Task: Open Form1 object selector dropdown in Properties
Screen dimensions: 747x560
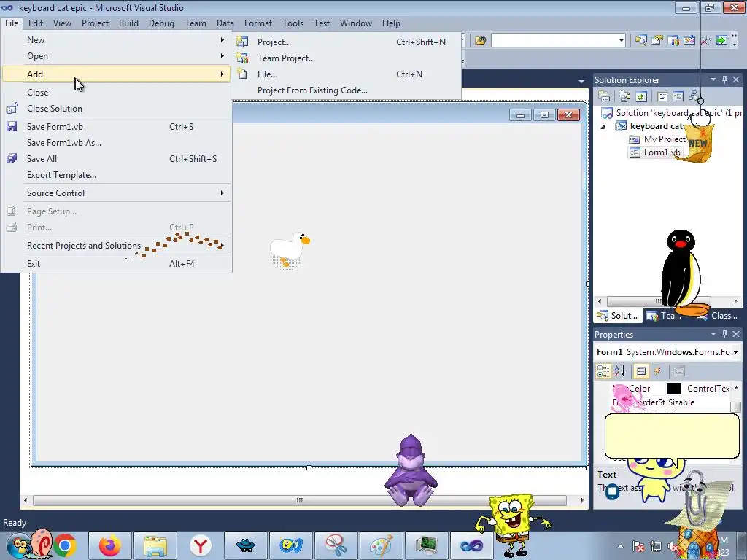Action: tap(735, 352)
